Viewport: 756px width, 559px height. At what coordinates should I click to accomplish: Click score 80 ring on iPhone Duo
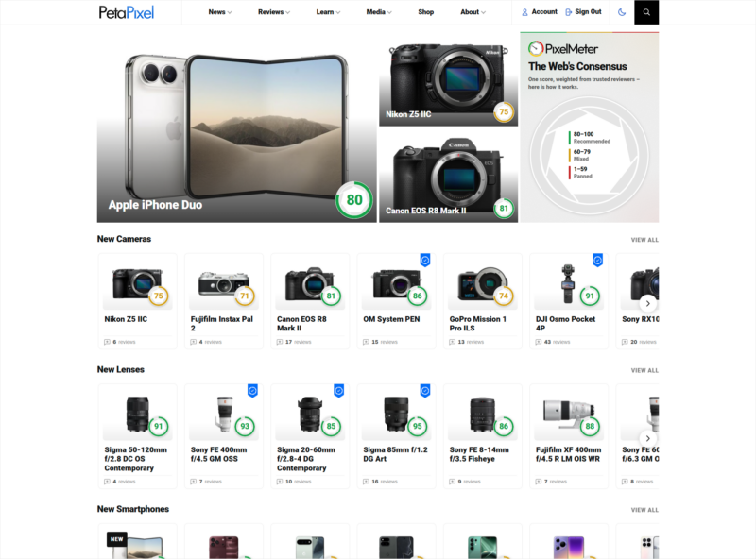[x=354, y=199]
